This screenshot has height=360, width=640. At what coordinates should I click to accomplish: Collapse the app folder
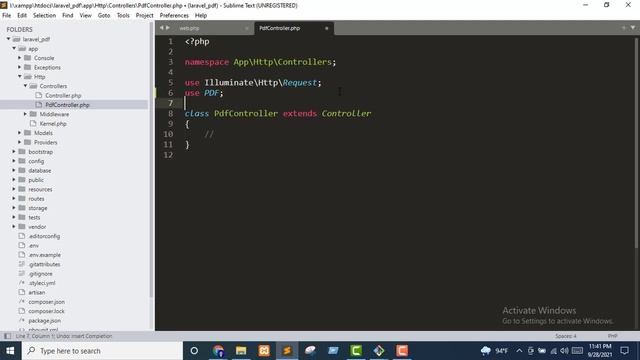(14, 49)
